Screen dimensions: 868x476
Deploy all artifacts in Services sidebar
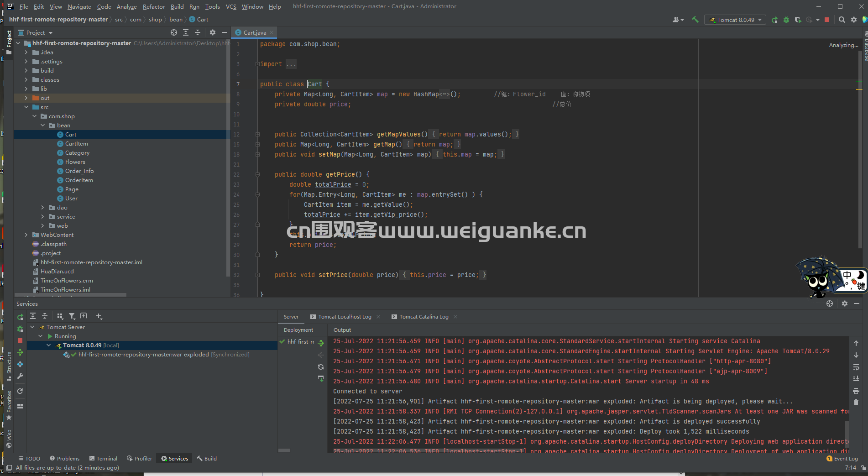coord(20,352)
